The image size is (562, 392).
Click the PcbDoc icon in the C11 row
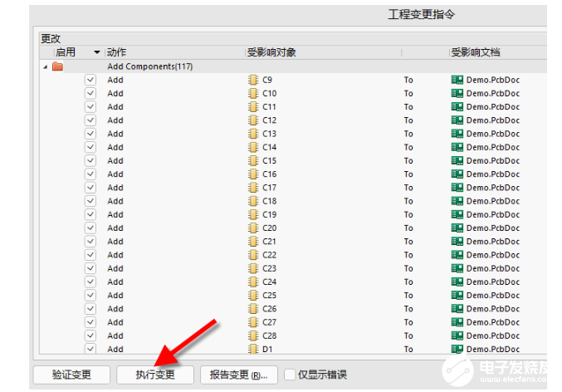point(457,106)
